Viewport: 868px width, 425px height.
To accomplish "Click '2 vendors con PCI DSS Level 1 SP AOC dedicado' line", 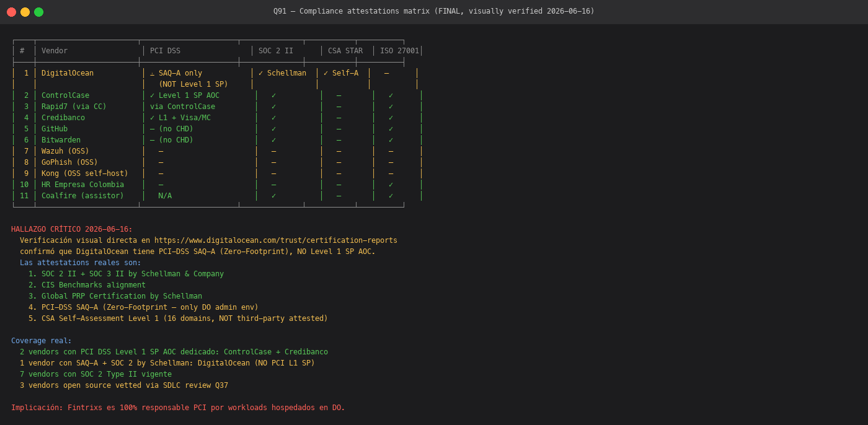I will [x=174, y=352].
